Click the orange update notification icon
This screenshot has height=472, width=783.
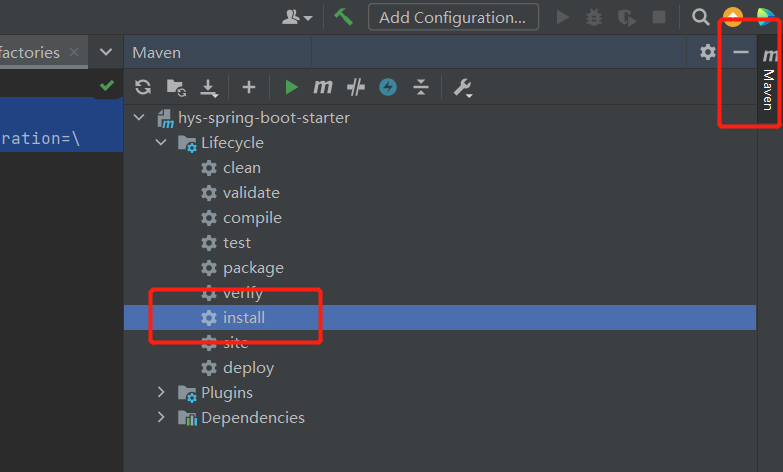coord(733,17)
